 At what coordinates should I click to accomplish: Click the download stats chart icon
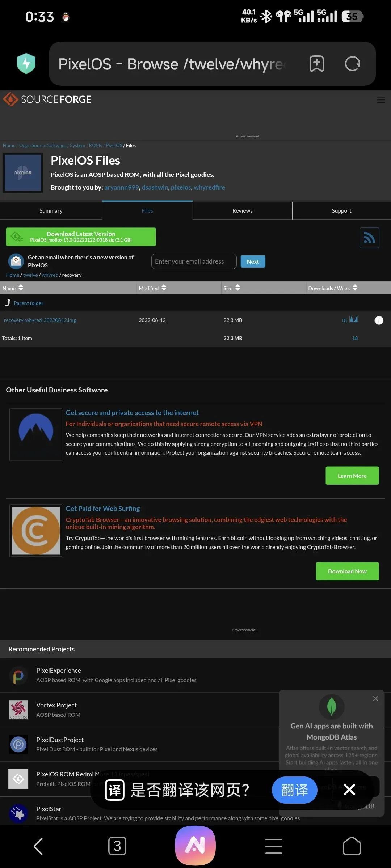[x=354, y=319]
